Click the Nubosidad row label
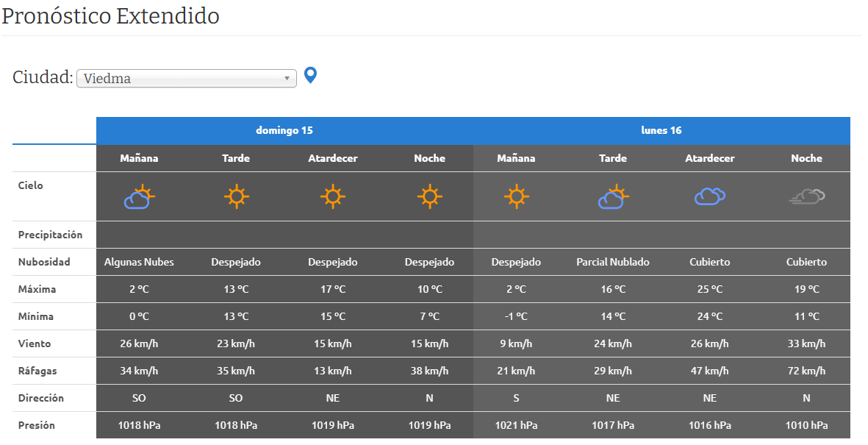Viewport: 868px width, 445px height. (44, 262)
